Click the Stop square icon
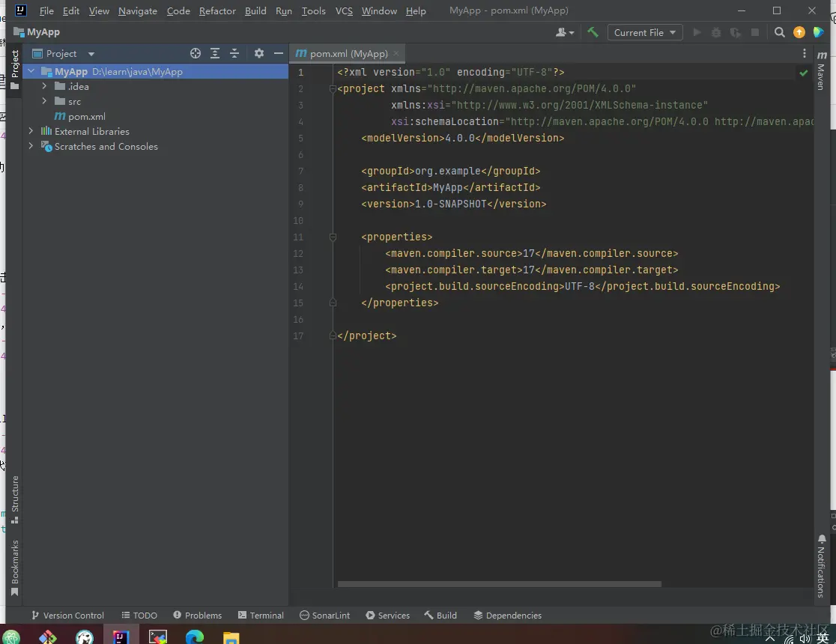The height and width of the screenshot is (644, 836). click(755, 32)
